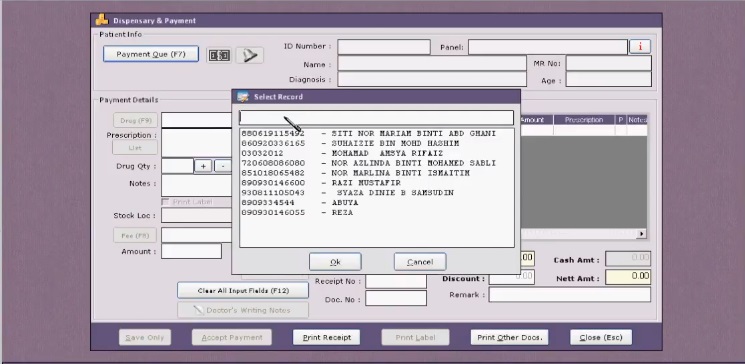Toggle the Print Label checkbox
This screenshot has height=364, width=745.
click(165, 202)
